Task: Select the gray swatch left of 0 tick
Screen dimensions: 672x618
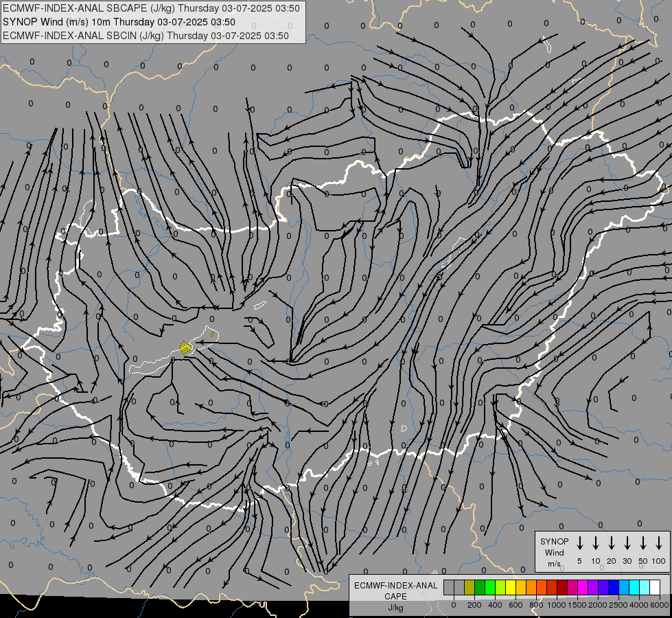Action: click(x=449, y=587)
